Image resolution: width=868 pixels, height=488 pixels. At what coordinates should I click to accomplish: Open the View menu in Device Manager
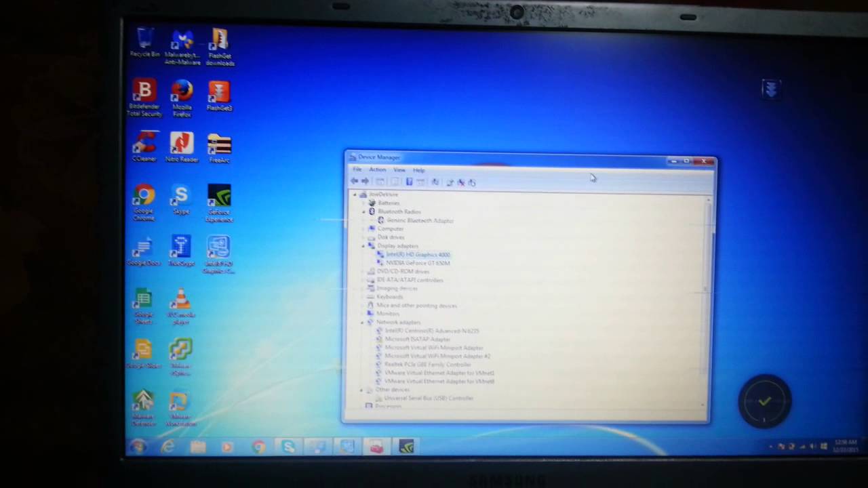pos(399,169)
